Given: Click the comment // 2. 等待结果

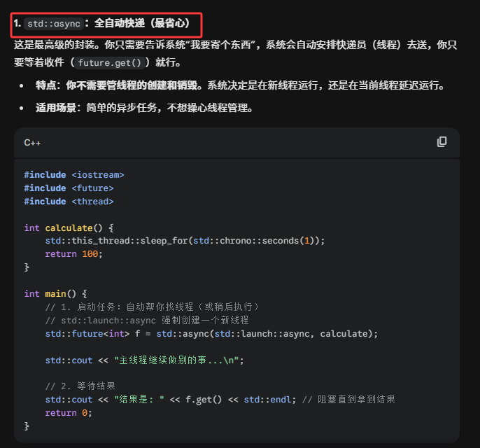Looking at the screenshot, I should pos(80,386).
